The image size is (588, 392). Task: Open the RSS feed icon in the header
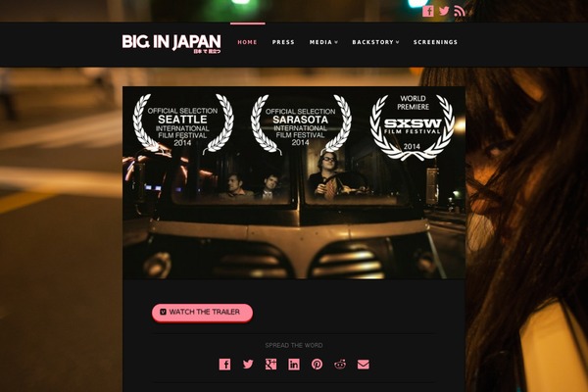(460, 11)
